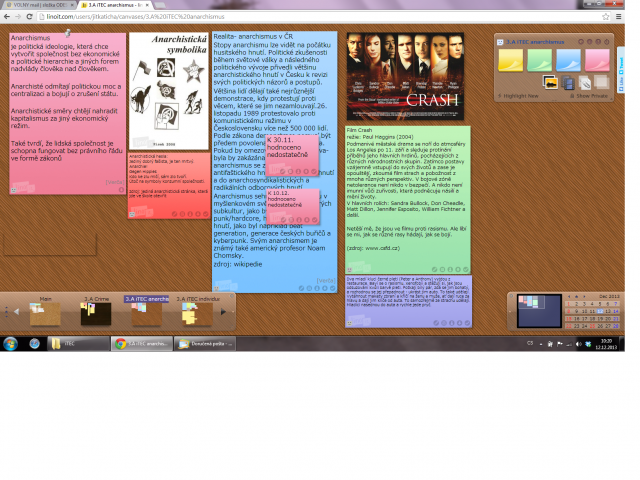The height and width of the screenshot is (480, 640).
Task: Open the Crash movie poster image
Action: click(405, 76)
